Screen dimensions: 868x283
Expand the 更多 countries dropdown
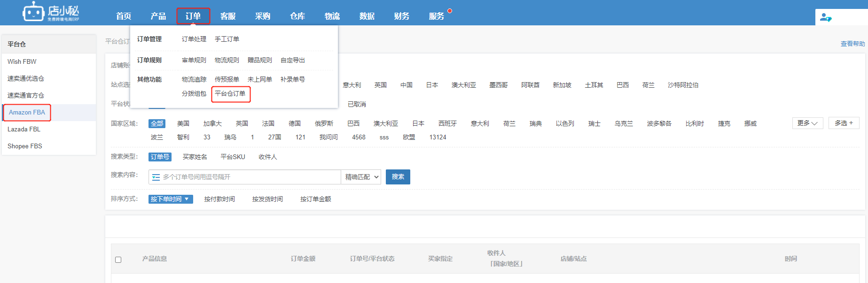[807, 123]
